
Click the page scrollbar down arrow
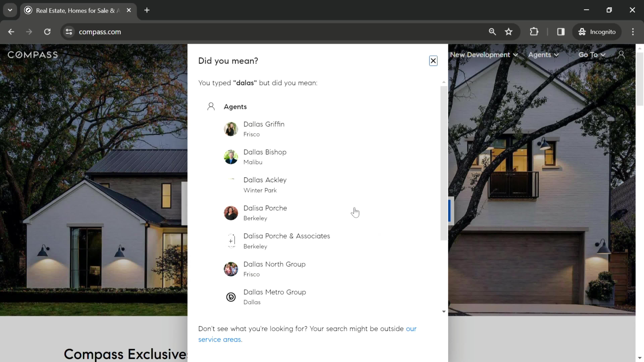point(640,358)
